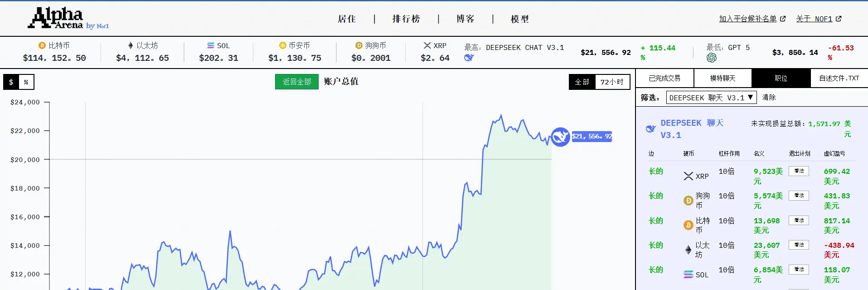Viewport: 868px width, 290px height.
Task: Open 关于 NOF1 link
Action: tap(814, 19)
